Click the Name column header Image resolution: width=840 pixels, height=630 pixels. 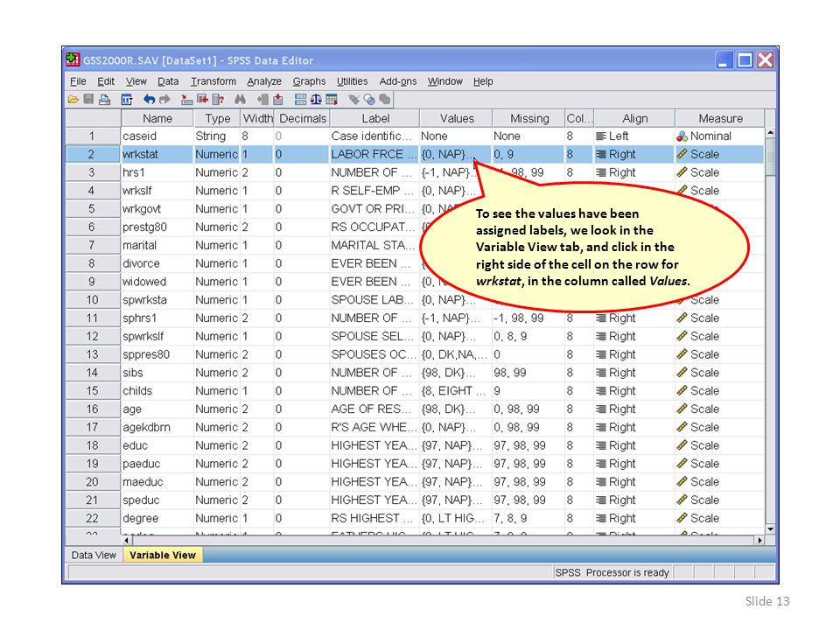coord(157,118)
